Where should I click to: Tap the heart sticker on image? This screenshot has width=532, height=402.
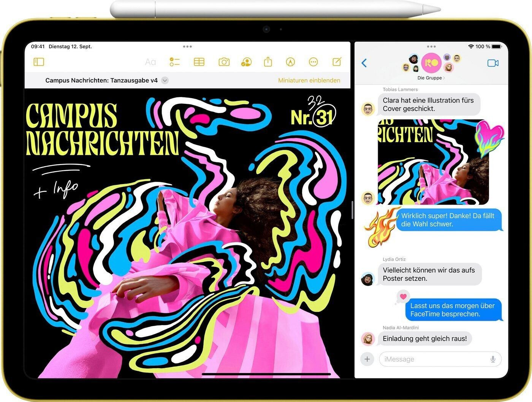coord(489,138)
